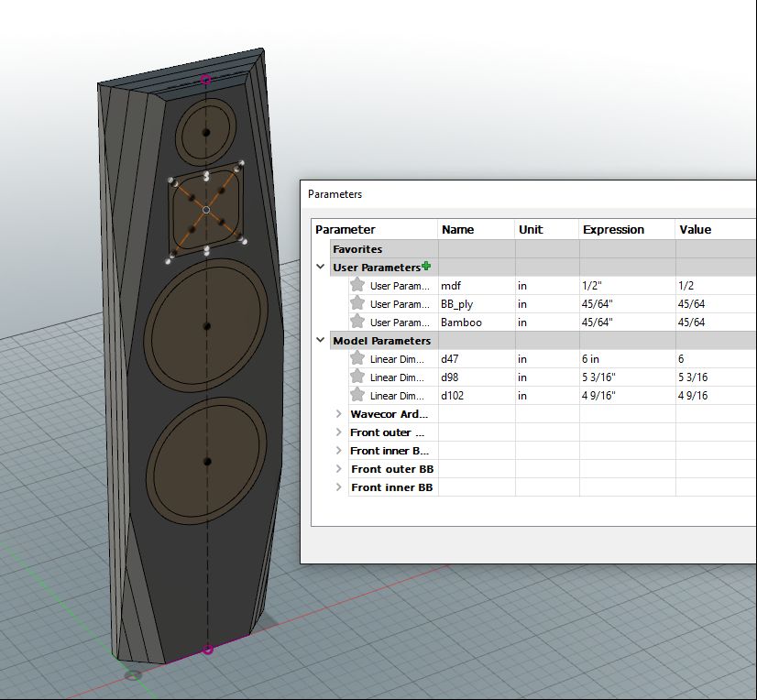
Task: Select the Favorites section row
Action: click(x=543, y=249)
